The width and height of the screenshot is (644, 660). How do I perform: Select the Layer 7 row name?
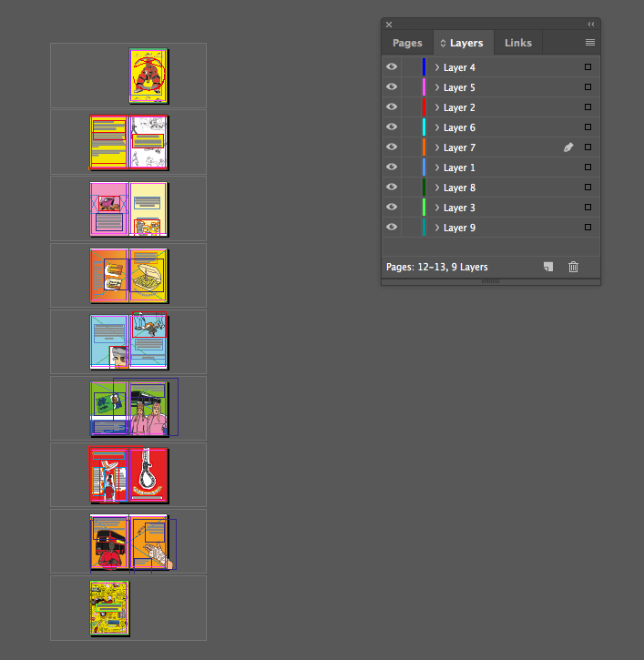459,147
